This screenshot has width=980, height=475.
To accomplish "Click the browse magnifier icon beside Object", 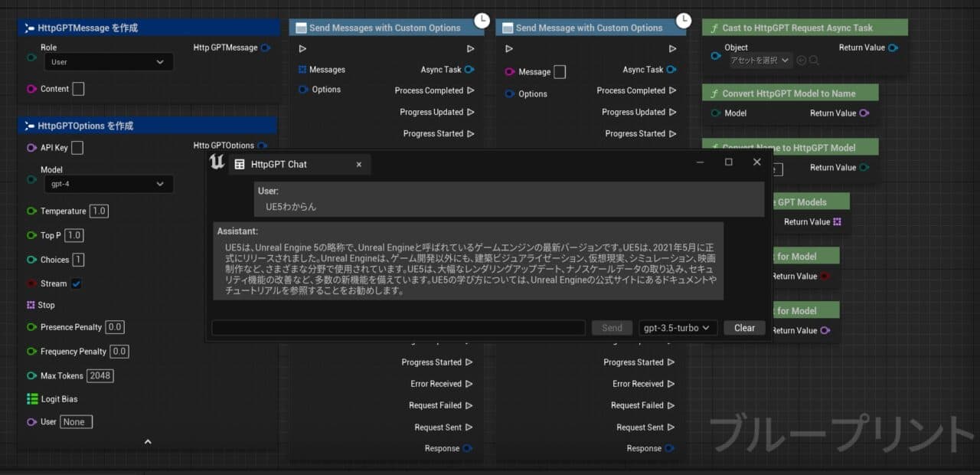I will click(x=814, y=61).
